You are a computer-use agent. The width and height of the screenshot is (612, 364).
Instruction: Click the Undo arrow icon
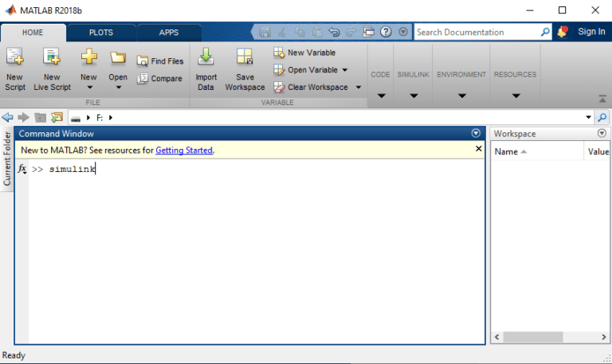[334, 32]
